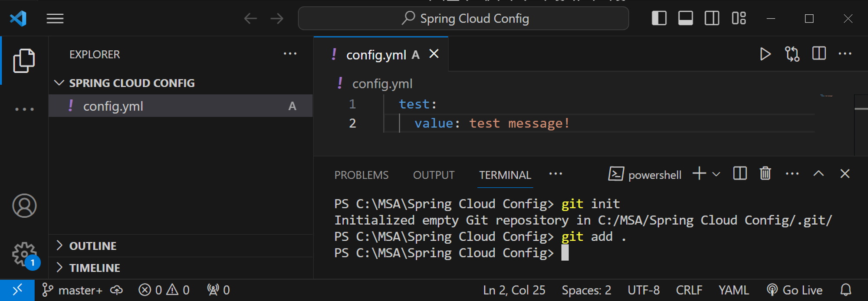Click the Run file play icon
868x301 pixels.
[x=765, y=54]
